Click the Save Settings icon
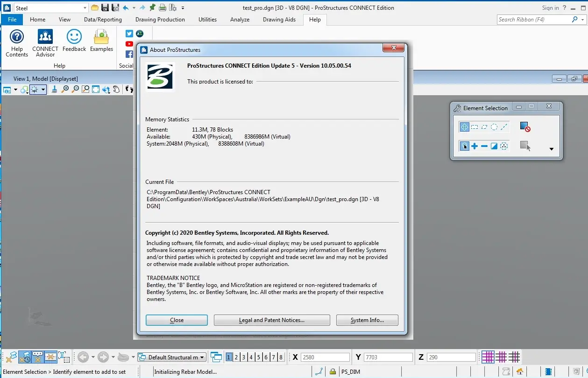This screenshot has width=588, height=378. coord(115,8)
